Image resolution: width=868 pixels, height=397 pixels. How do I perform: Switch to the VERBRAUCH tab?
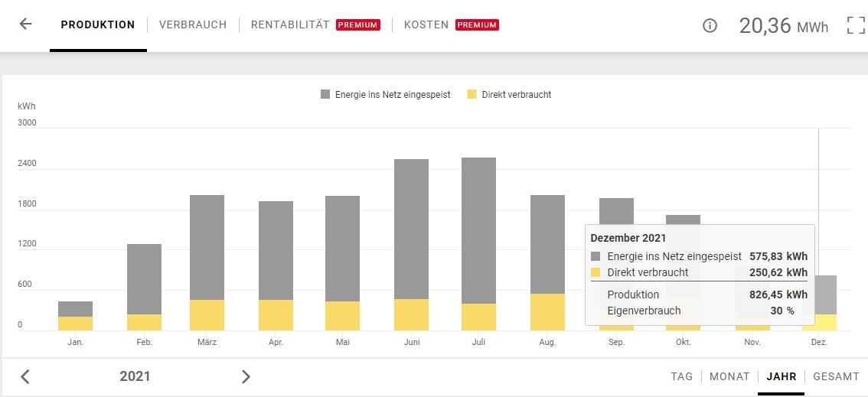pyautogui.click(x=193, y=25)
